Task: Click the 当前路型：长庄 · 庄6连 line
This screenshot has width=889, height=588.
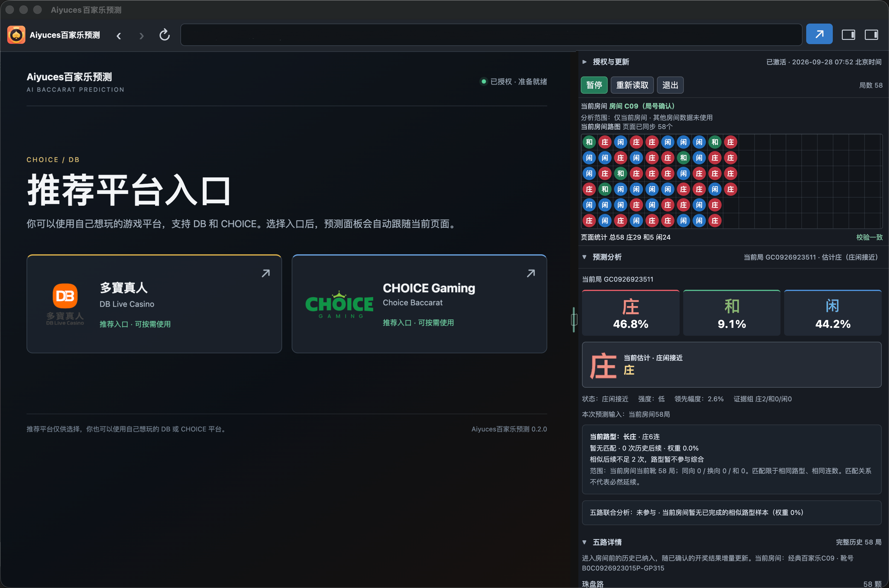Action: [x=625, y=437]
